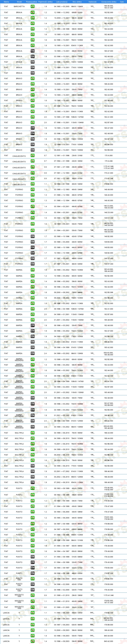The height and width of the screenshot is (644, 127).
Task: Click the Marka column header
Action: tap(6, 2)
